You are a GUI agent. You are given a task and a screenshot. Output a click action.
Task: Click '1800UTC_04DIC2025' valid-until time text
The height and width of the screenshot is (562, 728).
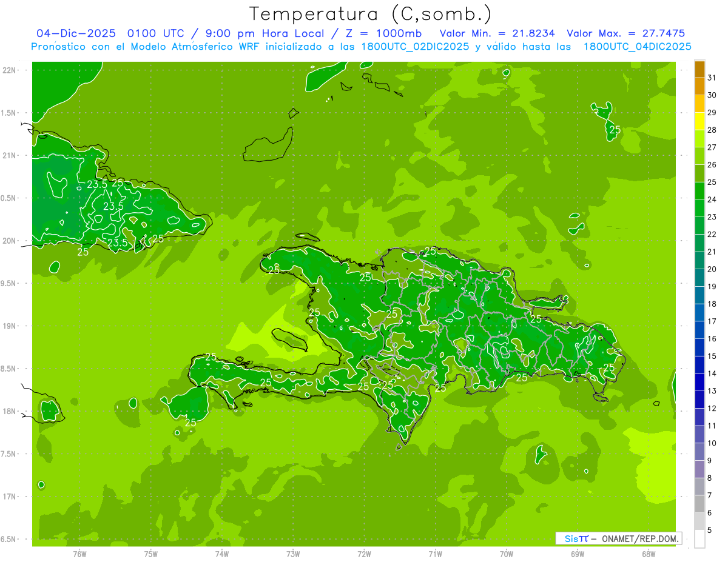(x=637, y=47)
